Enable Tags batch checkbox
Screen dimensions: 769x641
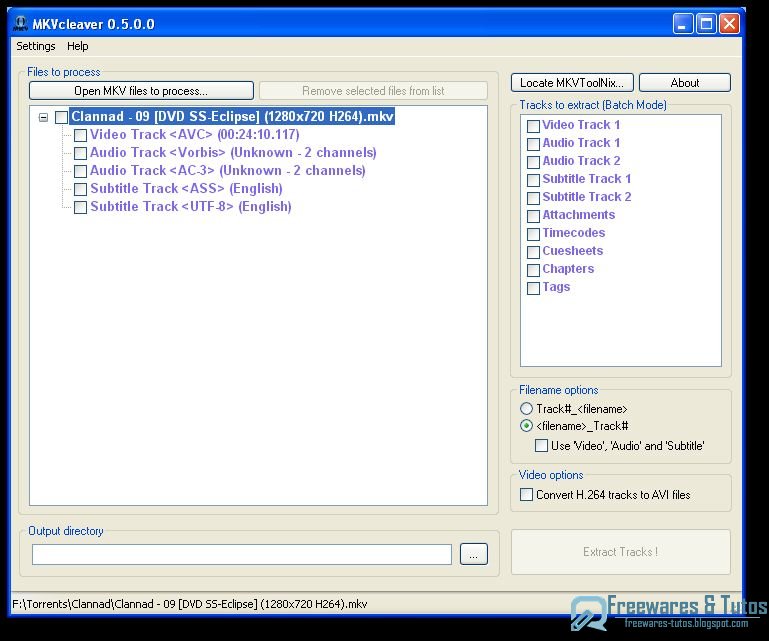click(533, 288)
